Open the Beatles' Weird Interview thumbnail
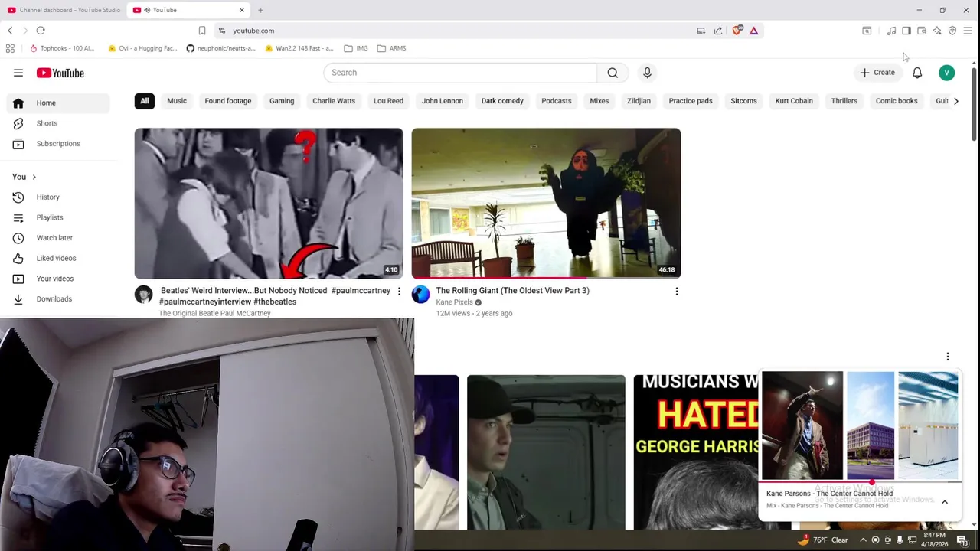The image size is (980, 551). click(x=269, y=203)
